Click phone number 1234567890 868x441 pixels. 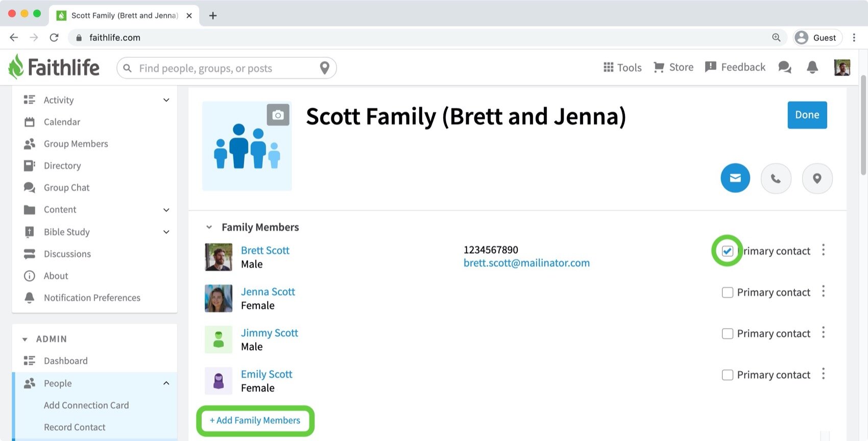[x=491, y=250]
